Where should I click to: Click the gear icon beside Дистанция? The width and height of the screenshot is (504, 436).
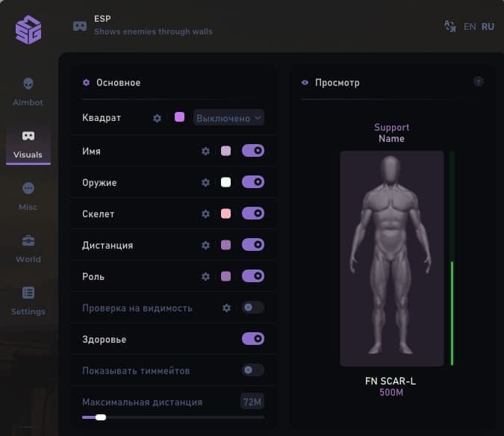(x=205, y=246)
